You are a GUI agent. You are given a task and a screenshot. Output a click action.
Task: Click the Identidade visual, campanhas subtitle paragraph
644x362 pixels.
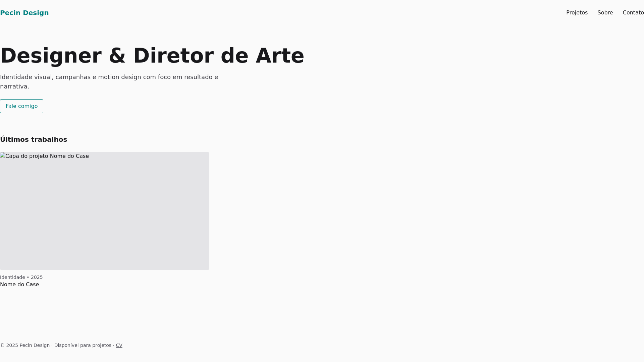[x=109, y=82]
